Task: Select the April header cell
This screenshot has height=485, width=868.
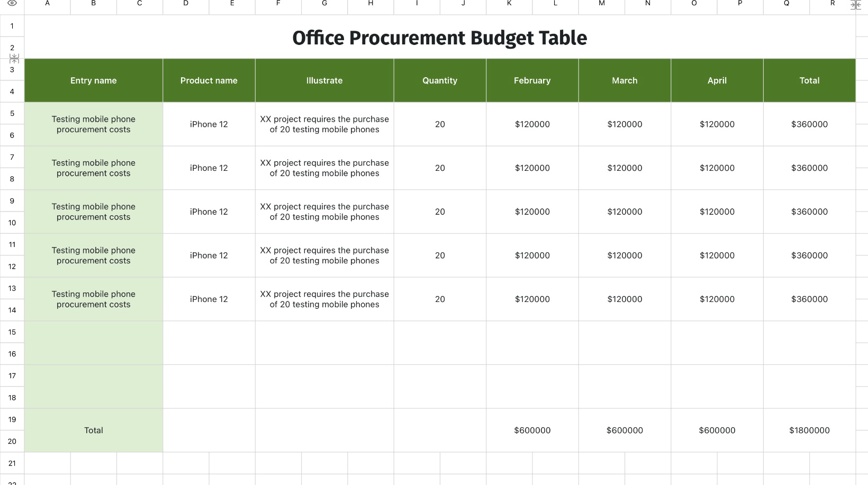Action: [717, 80]
